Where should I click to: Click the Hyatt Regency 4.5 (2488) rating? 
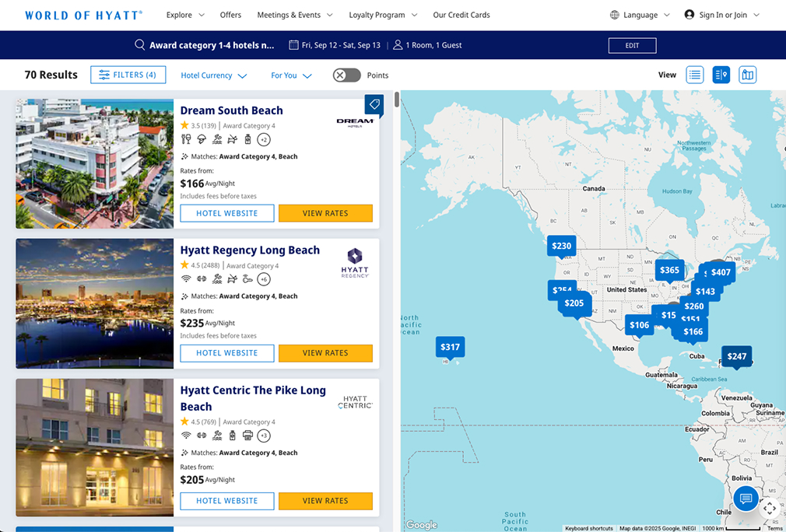pos(200,265)
